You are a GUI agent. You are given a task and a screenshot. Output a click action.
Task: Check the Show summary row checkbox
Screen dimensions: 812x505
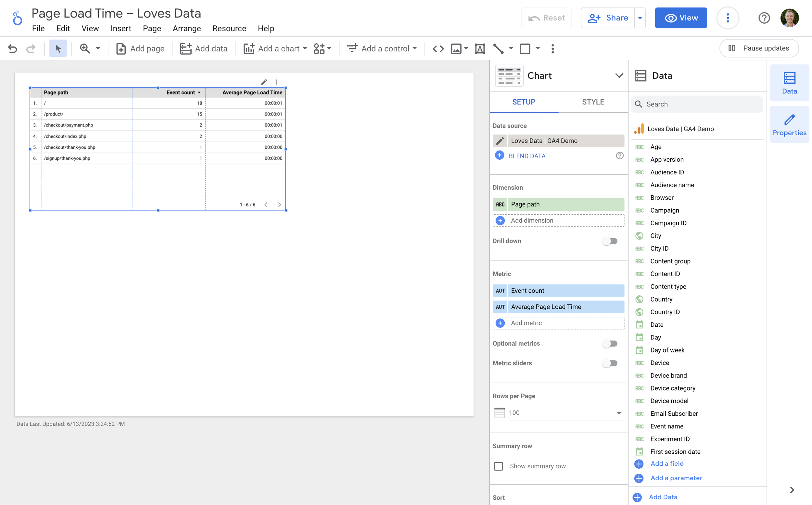point(498,466)
